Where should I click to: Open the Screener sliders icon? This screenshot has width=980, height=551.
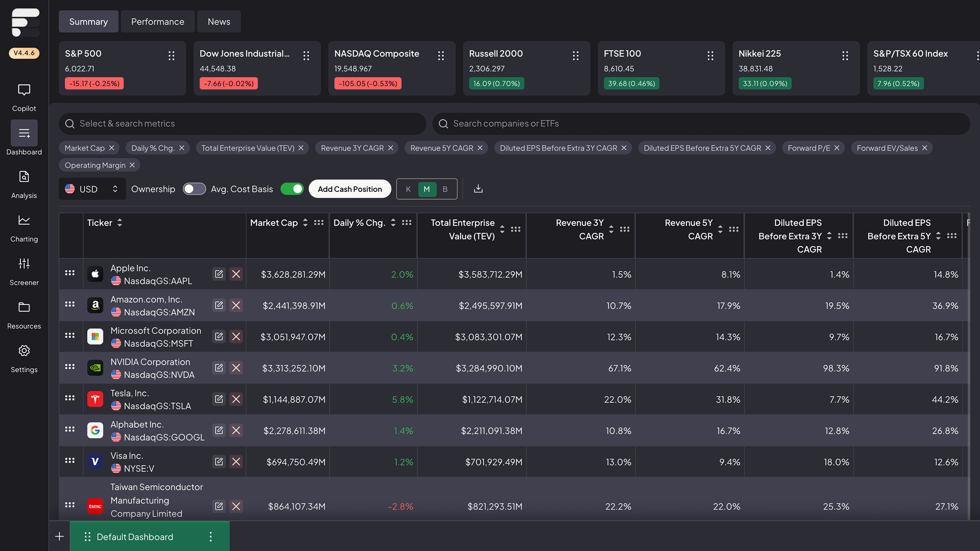tap(24, 264)
